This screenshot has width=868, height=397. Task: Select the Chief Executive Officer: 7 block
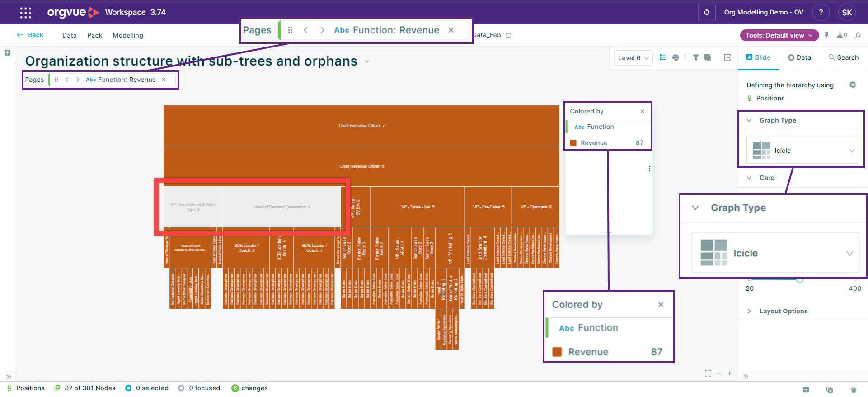(361, 126)
